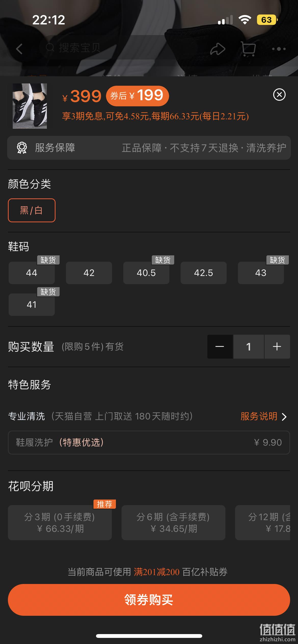Screen dimensions: 298x644
Task: Tap the back arrow icon
Action: pos(19,49)
